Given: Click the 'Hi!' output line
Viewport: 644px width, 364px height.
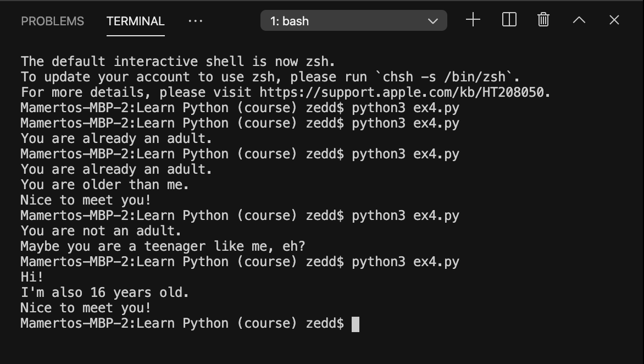Looking at the screenshot, I should (32, 277).
